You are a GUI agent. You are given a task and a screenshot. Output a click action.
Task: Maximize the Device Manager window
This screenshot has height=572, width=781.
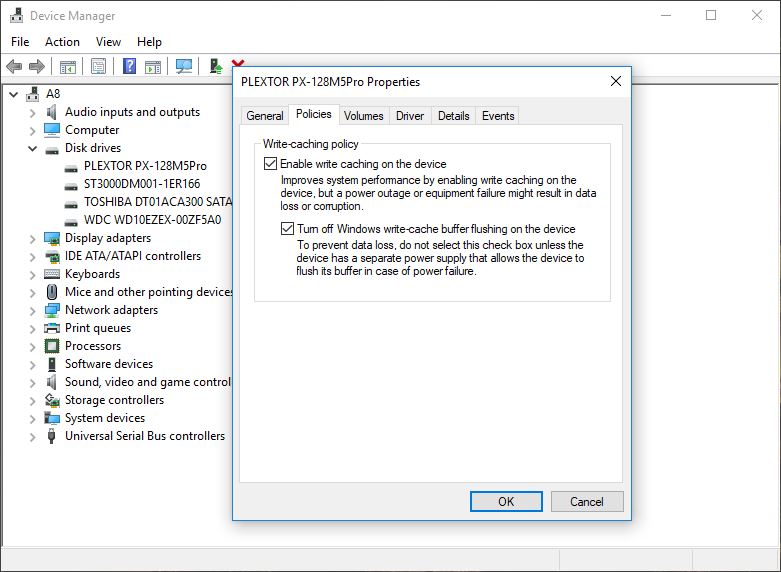click(x=711, y=15)
